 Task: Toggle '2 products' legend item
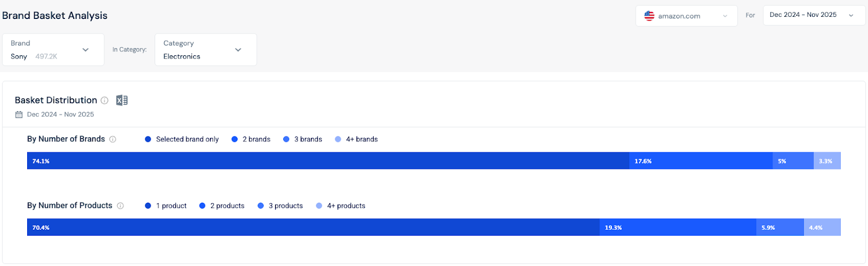(221, 206)
